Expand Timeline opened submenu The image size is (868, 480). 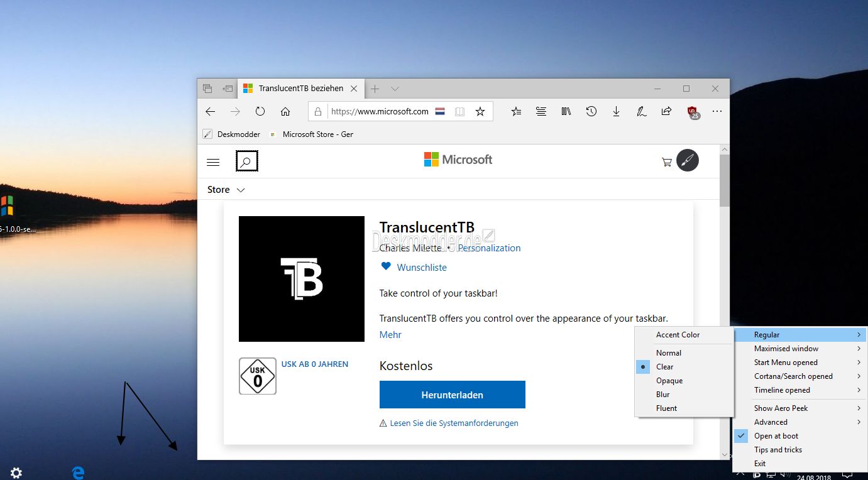click(x=800, y=390)
